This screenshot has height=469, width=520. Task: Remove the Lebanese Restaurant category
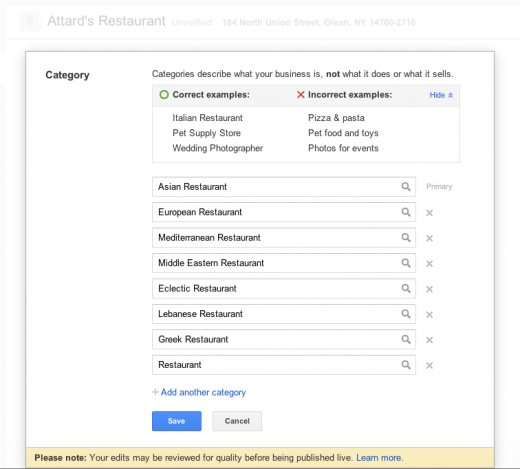tap(429, 314)
